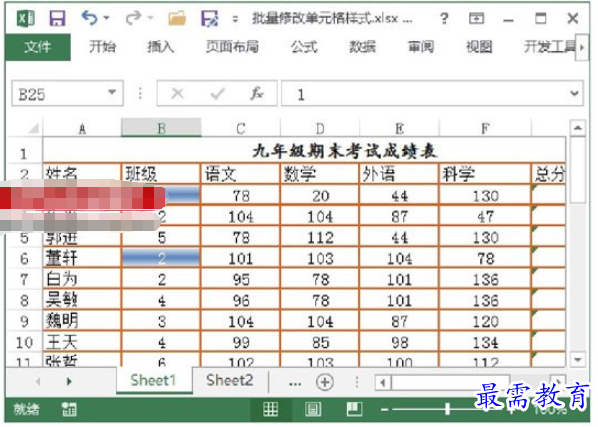Switch to the 开始 ribbon tab
Image resolution: width=598 pixels, height=427 pixels.
point(103,47)
